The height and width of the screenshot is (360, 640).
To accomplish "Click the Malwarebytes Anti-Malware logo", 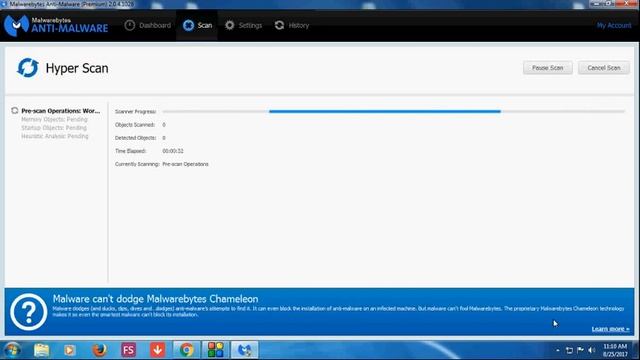I will pyautogui.click(x=56, y=26).
